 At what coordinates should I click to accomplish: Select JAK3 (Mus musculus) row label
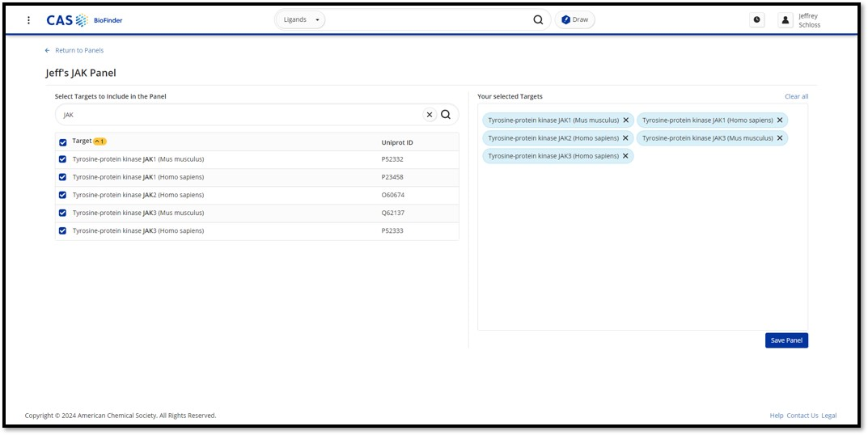tap(138, 213)
